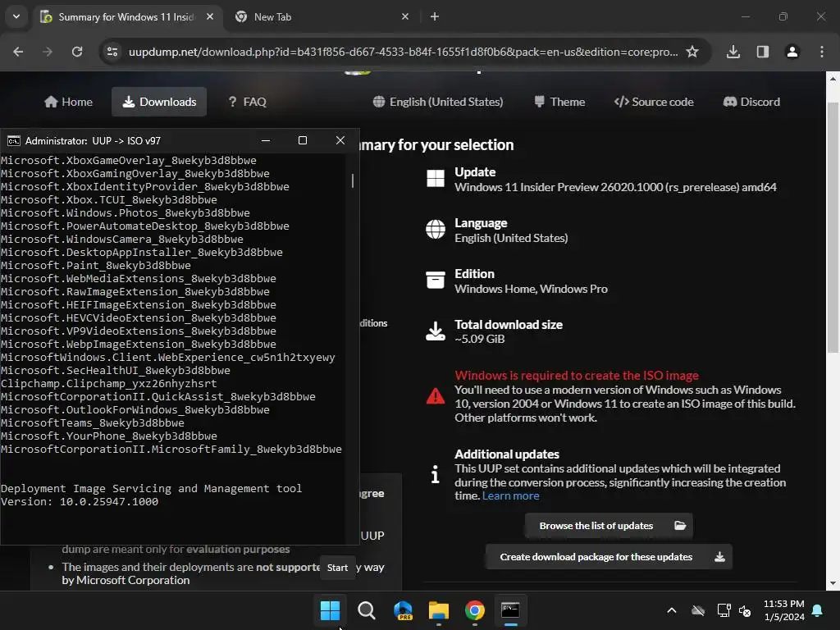Bookmark this page with the star icon

[692, 52]
